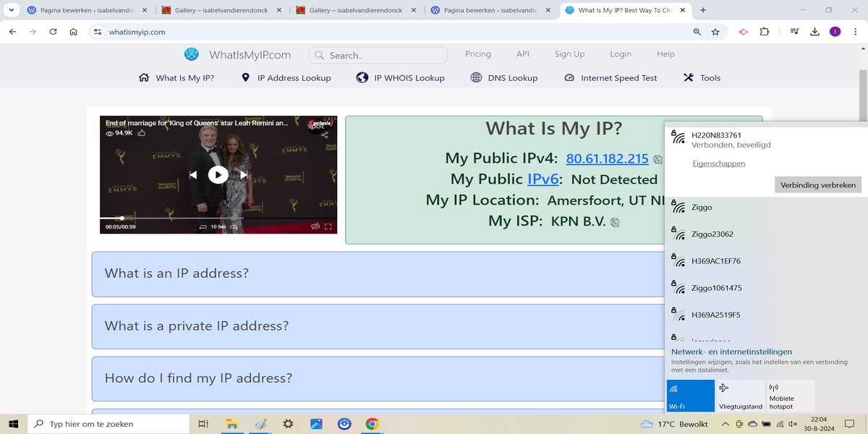Open the IPv6 link
This screenshot has height=434, width=868.
[x=542, y=179]
